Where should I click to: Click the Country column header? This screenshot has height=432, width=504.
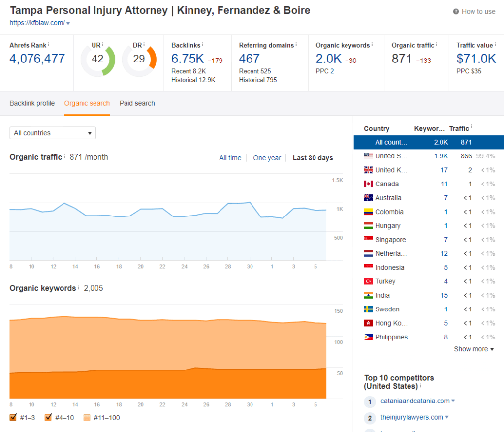377,128
